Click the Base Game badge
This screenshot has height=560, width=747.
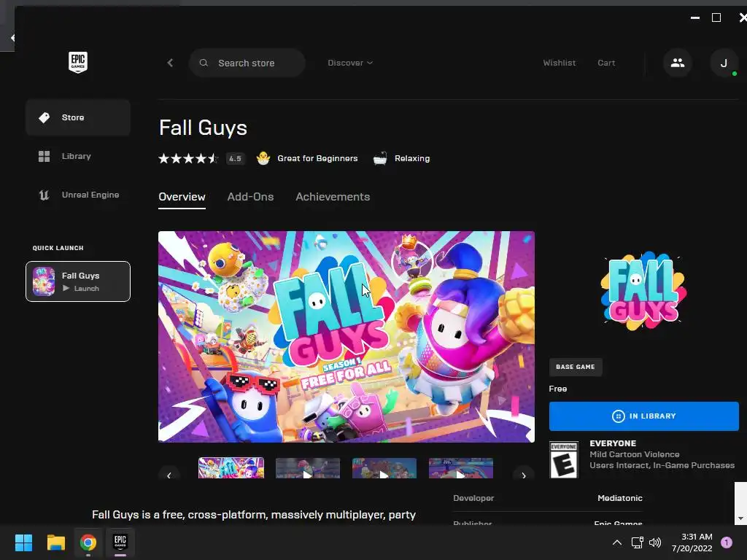576,367
